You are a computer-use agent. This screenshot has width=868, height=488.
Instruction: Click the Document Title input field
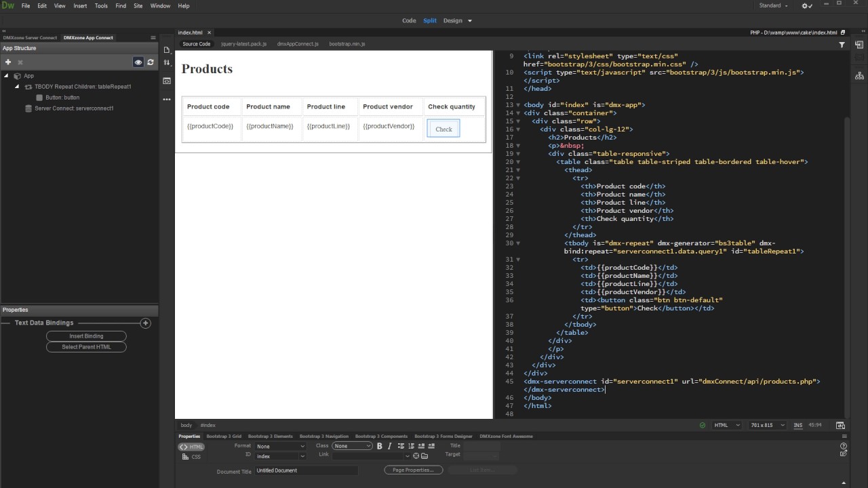point(307,470)
